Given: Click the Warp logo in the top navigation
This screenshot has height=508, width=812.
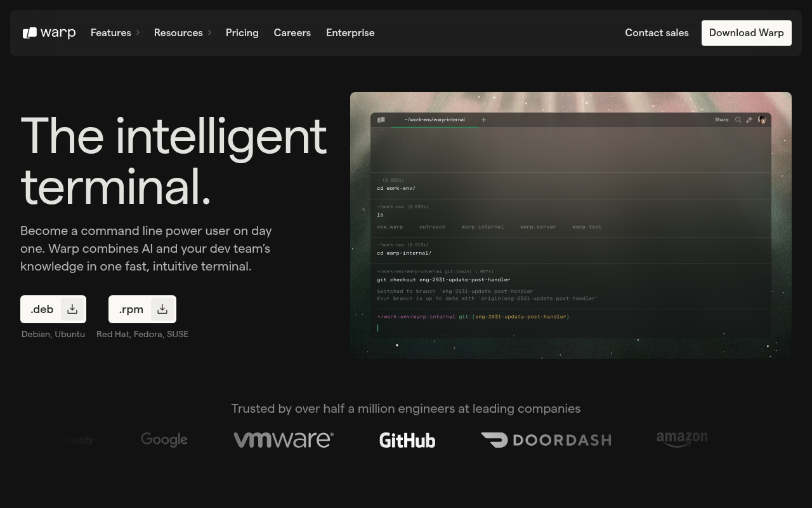Looking at the screenshot, I should tap(49, 32).
